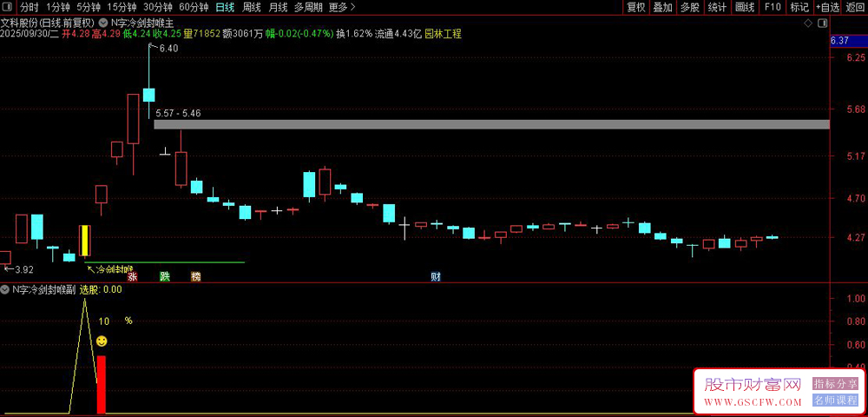Open the 复权 price adjustment menu

tap(636, 7)
